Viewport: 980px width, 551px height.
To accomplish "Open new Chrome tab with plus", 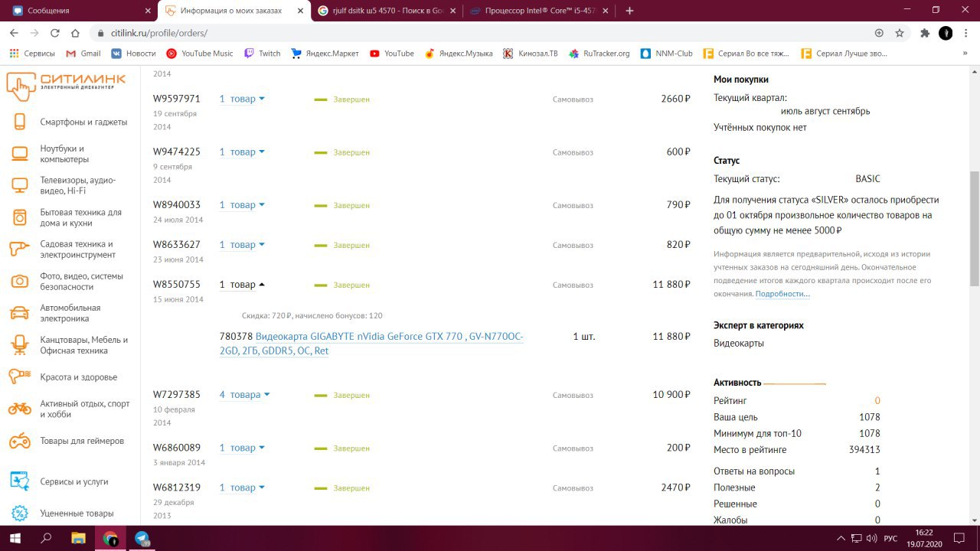I will tap(629, 11).
